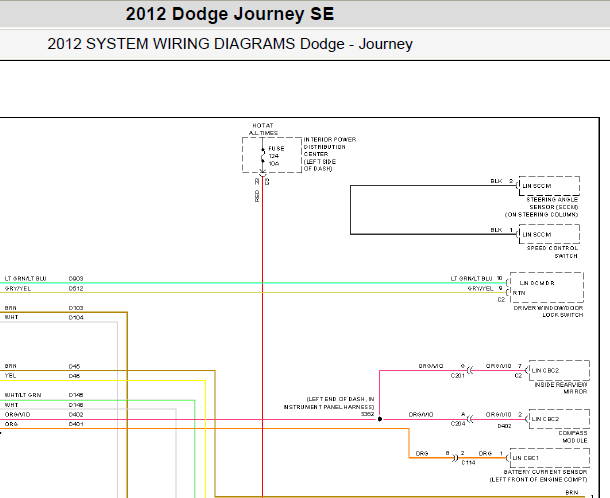The image size is (610, 498).
Task: Click '(LEFT END OF DASH, IN INSTRUMENT PANEL HARNESS)' note
Action: point(329,403)
